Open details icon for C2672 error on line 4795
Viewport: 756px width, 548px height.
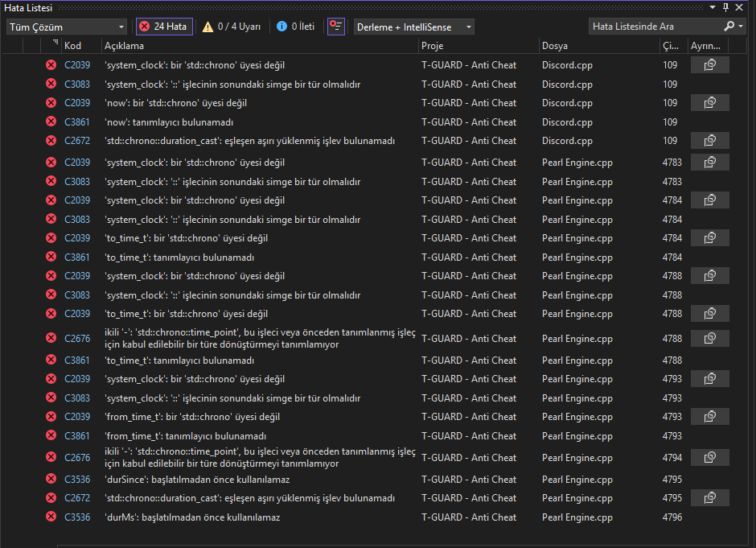709,498
